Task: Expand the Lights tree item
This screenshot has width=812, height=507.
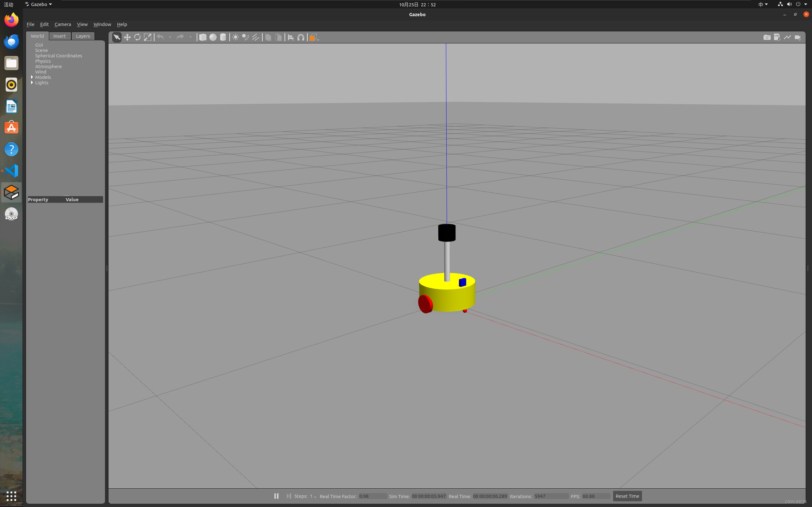Action: 32,82
